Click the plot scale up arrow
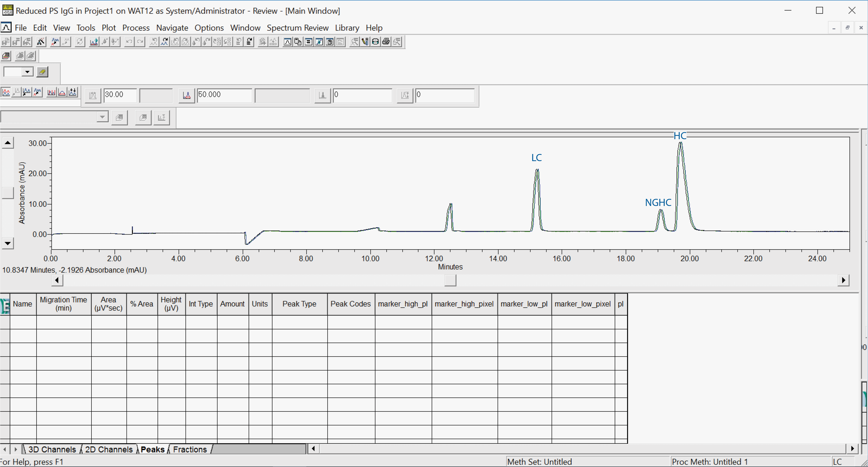Image resolution: width=868 pixels, height=467 pixels. point(8,143)
